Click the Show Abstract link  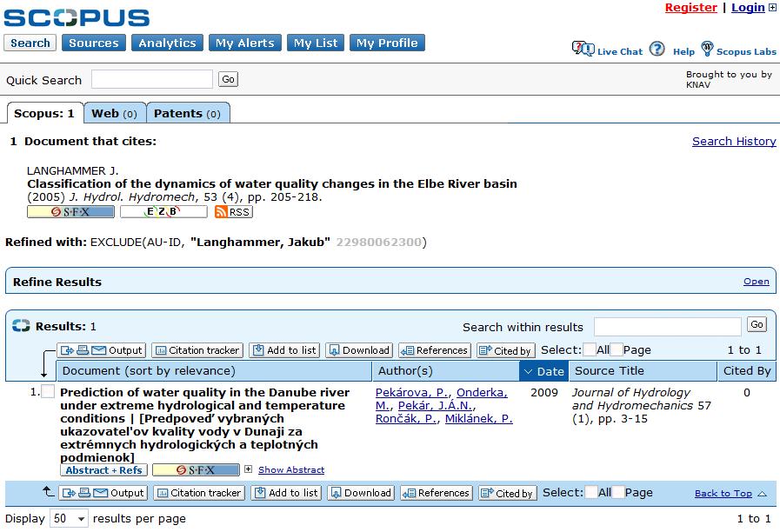(291, 469)
